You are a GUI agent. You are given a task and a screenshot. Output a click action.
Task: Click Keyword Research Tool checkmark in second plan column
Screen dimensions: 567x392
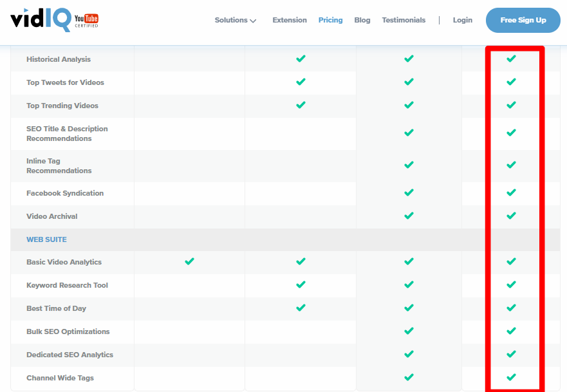coord(301,285)
